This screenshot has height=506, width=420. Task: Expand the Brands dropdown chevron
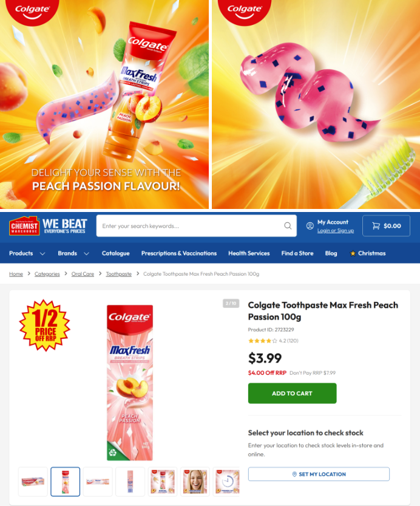(x=86, y=254)
